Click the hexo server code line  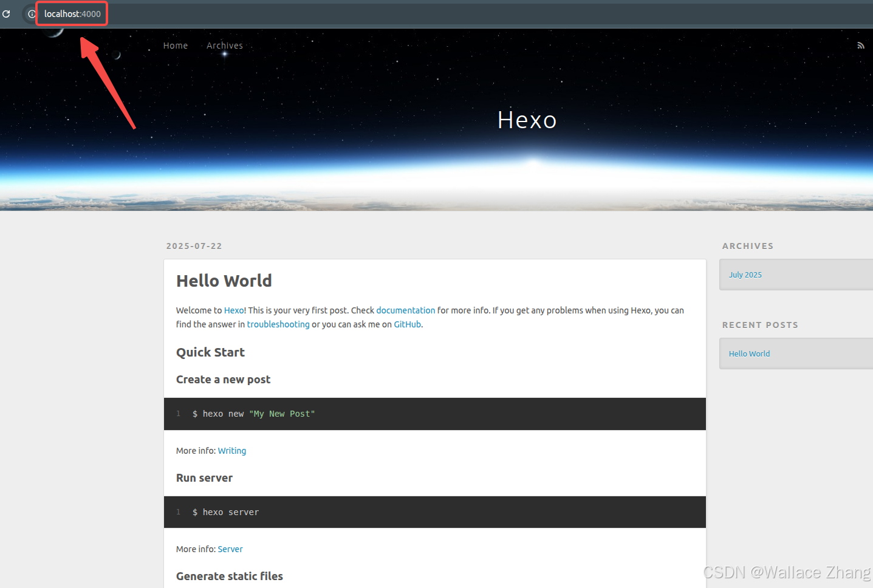pyautogui.click(x=225, y=513)
